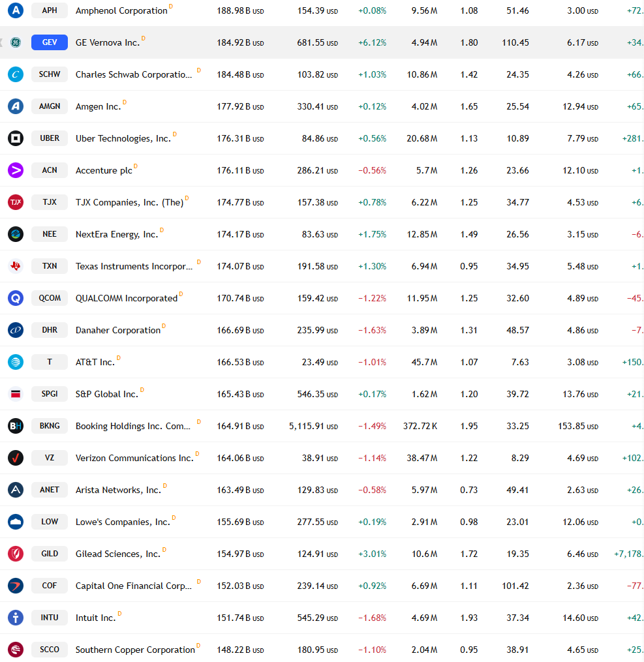Image resolution: width=644 pixels, height=662 pixels.
Task: Open Texas Instruments Incorporated company link
Action: (134, 266)
